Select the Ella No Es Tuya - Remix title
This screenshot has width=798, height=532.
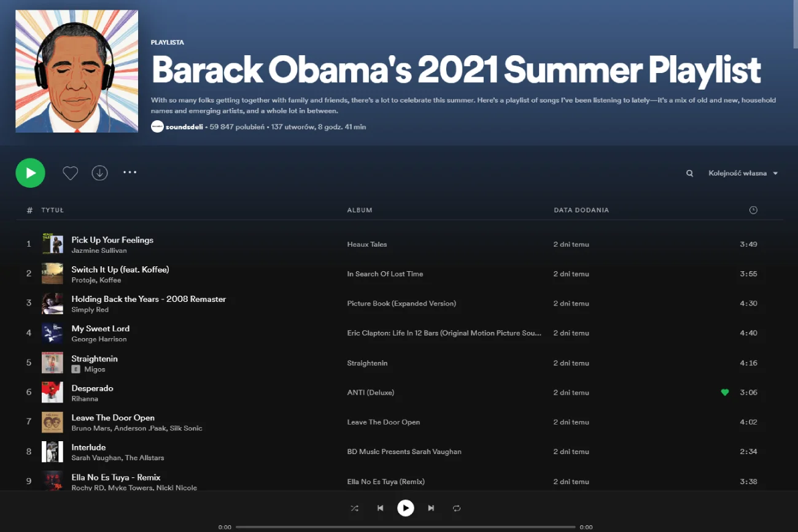coord(116,477)
